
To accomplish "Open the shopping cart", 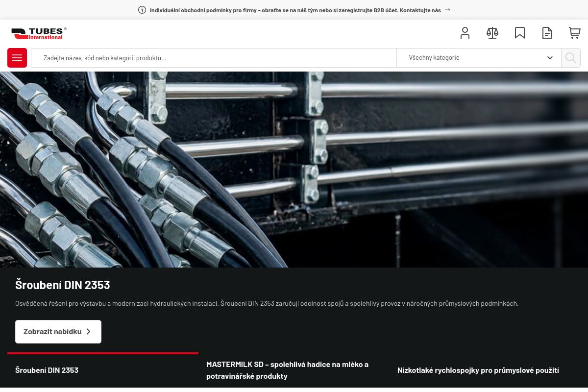I will click(x=575, y=33).
